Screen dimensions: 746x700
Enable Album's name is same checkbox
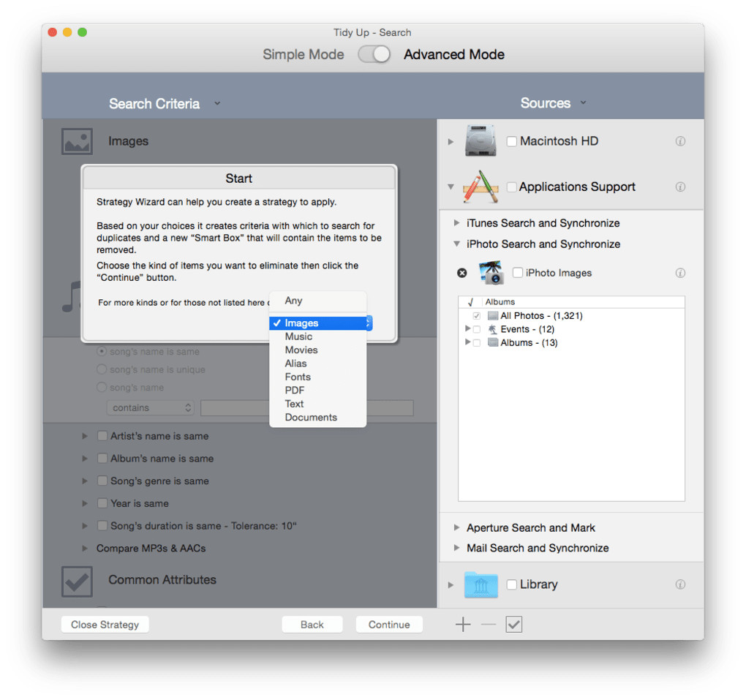102,459
